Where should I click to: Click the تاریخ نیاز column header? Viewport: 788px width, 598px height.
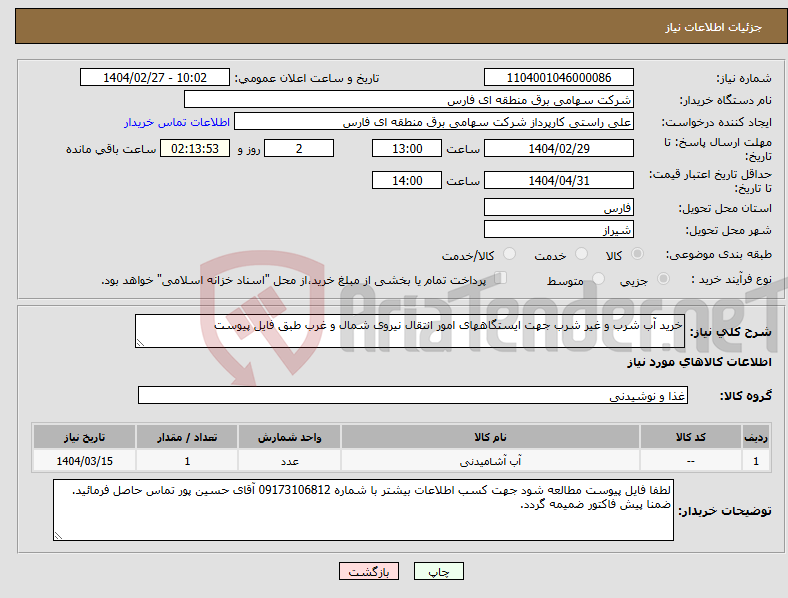(84, 437)
